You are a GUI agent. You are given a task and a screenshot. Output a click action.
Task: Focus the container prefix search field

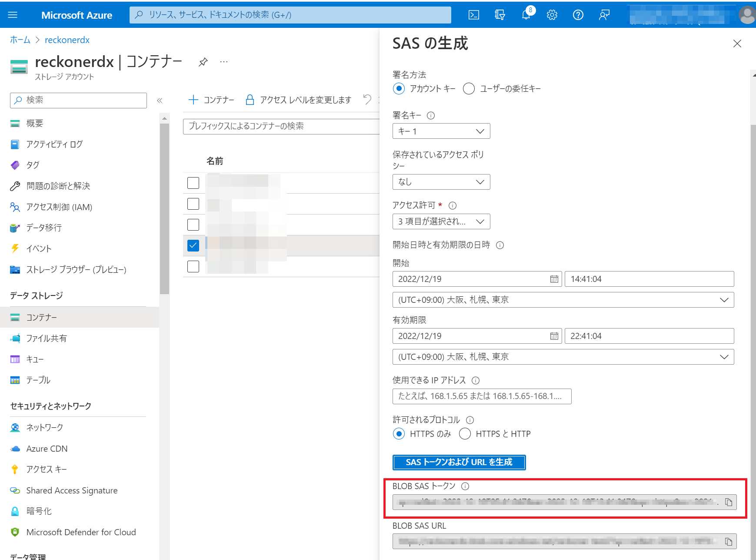point(281,126)
